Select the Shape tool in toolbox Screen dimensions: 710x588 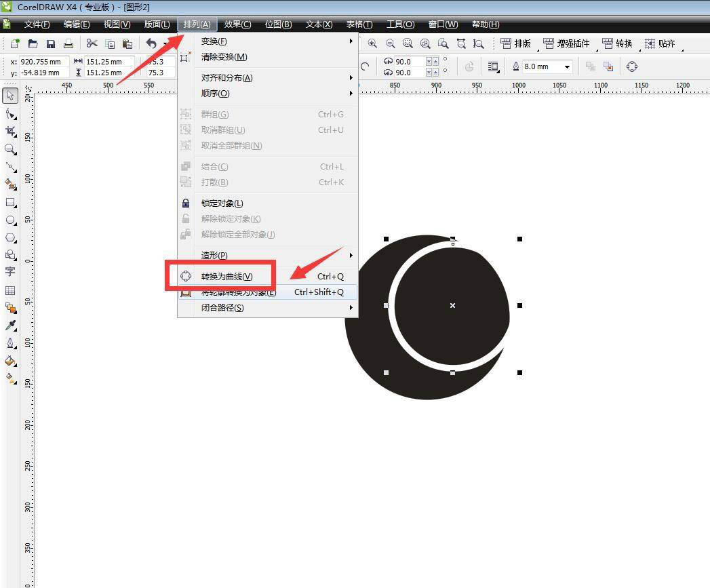tap(10, 114)
